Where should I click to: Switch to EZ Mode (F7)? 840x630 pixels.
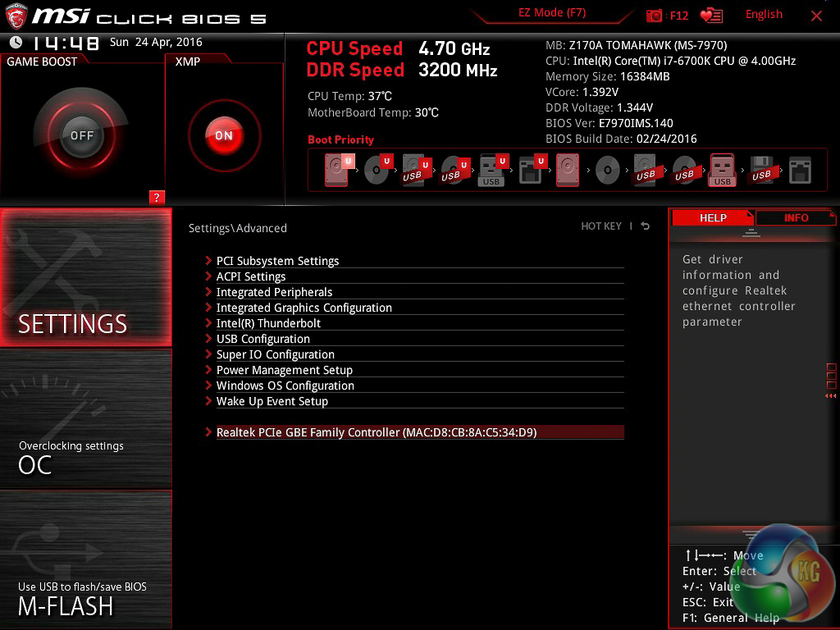point(552,13)
